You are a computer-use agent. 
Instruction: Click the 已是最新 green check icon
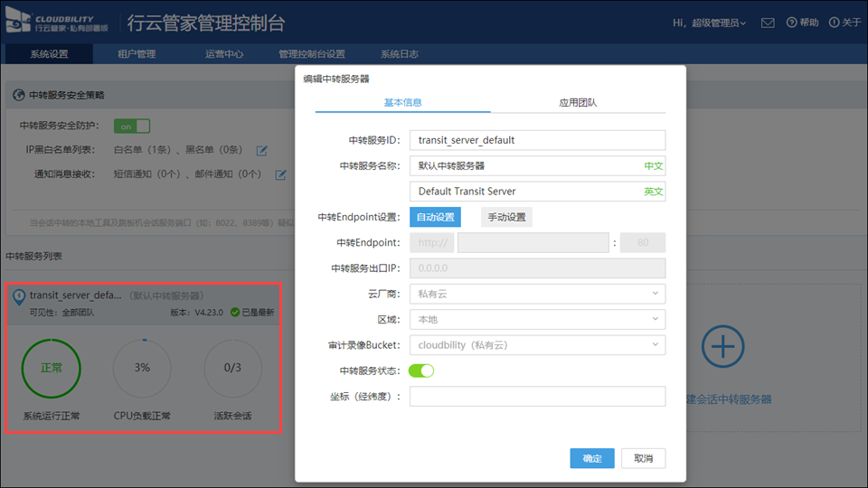pyautogui.click(x=235, y=313)
